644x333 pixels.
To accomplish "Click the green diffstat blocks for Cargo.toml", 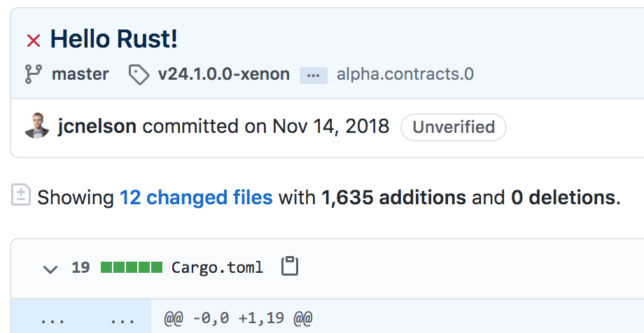I will click(x=132, y=267).
